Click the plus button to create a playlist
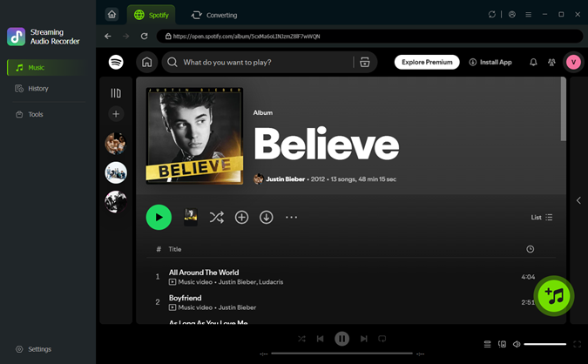 [x=116, y=114]
